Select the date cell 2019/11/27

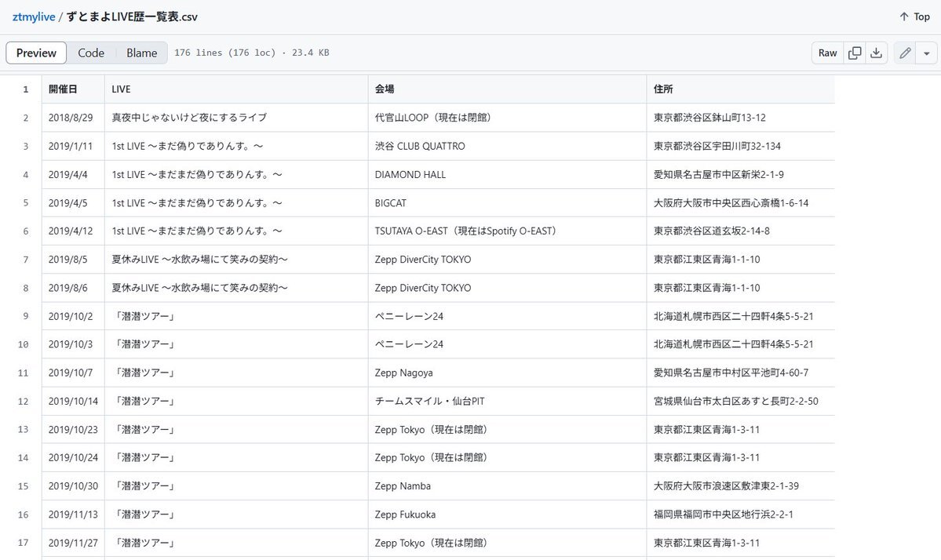pos(73,543)
